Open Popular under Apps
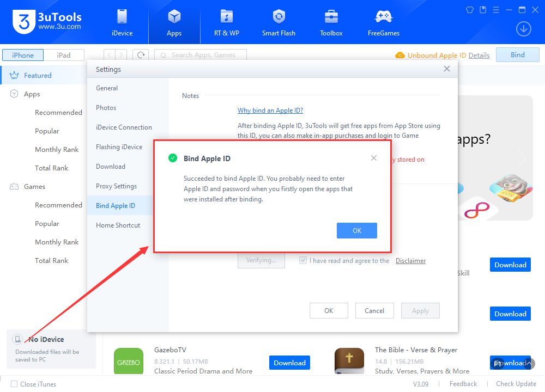The height and width of the screenshot is (392, 545). 47,131
